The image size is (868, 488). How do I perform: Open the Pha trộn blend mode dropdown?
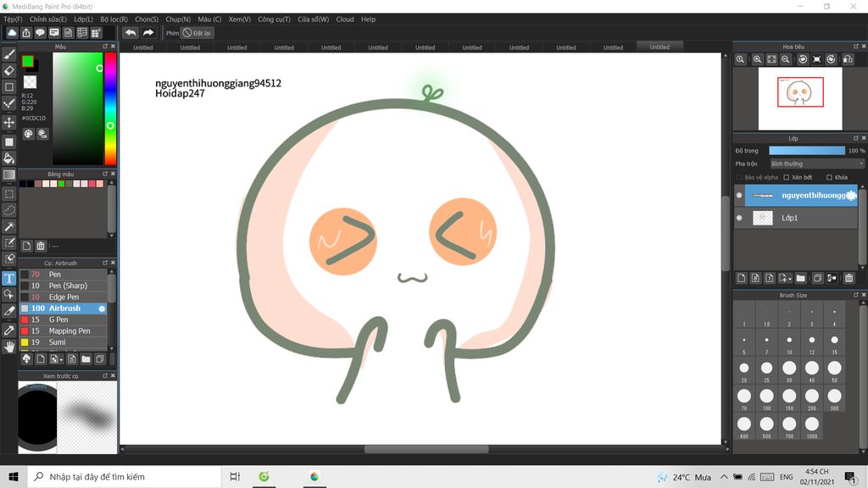click(x=817, y=164)
